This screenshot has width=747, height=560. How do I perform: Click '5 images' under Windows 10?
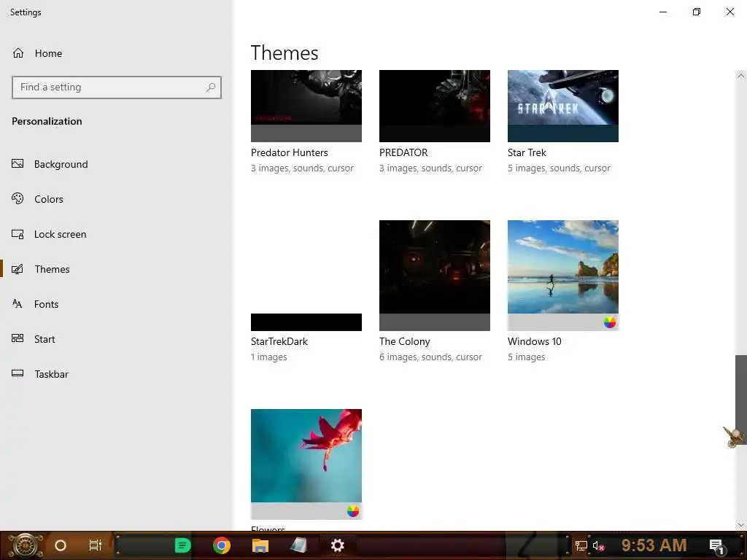[x=527, y=357]
